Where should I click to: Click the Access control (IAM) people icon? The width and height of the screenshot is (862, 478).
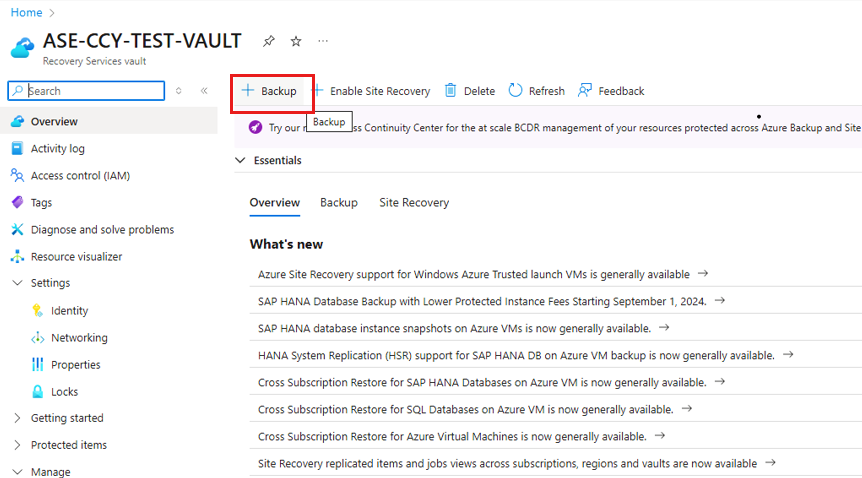[x=18, y=175]
